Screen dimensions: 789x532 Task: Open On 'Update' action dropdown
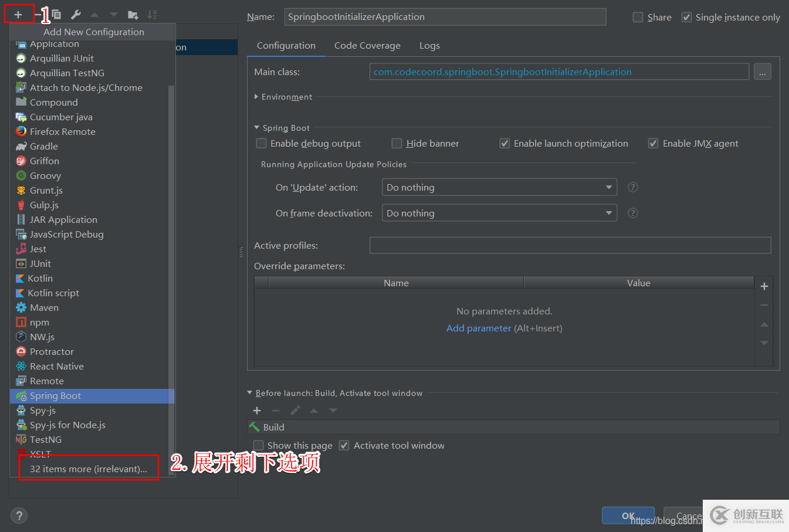coord(499,187)
